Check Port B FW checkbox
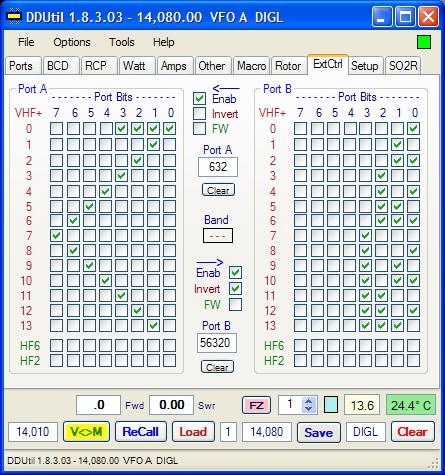 click(235, 304)
